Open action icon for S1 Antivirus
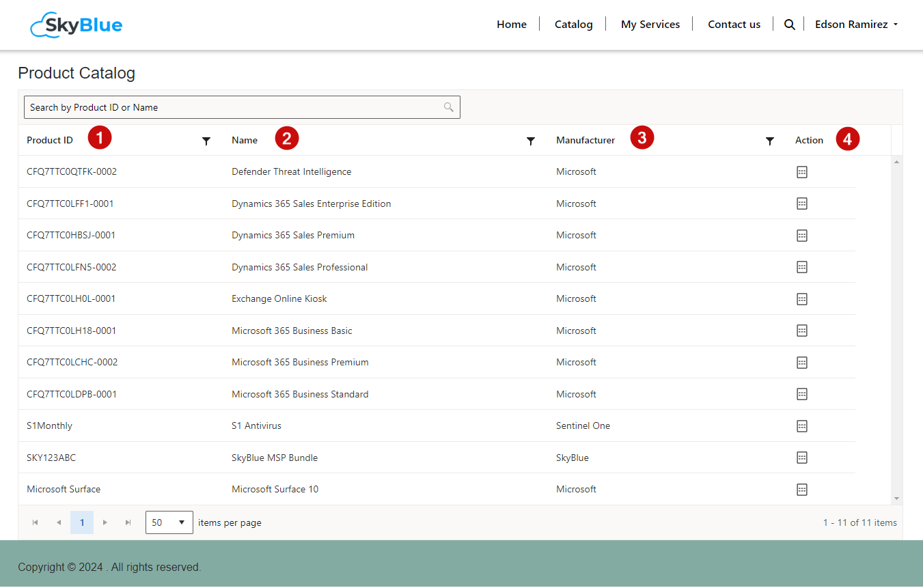Viewport: 923px width, 588px height. (x=802, y=426)
